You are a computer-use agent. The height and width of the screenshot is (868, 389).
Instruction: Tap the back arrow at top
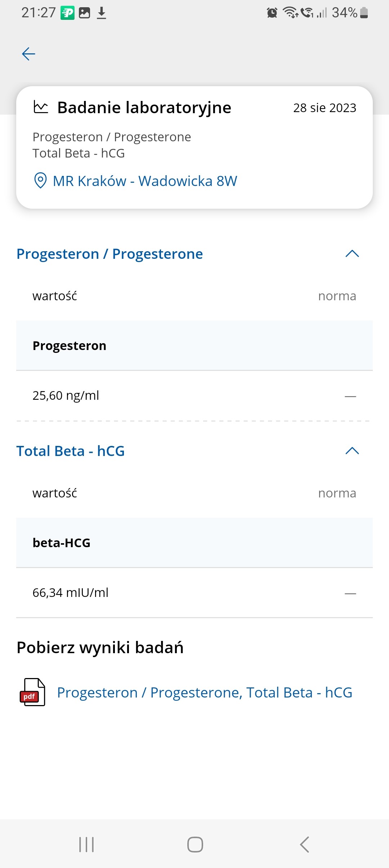pyautogui.click(x=28, y=54)
